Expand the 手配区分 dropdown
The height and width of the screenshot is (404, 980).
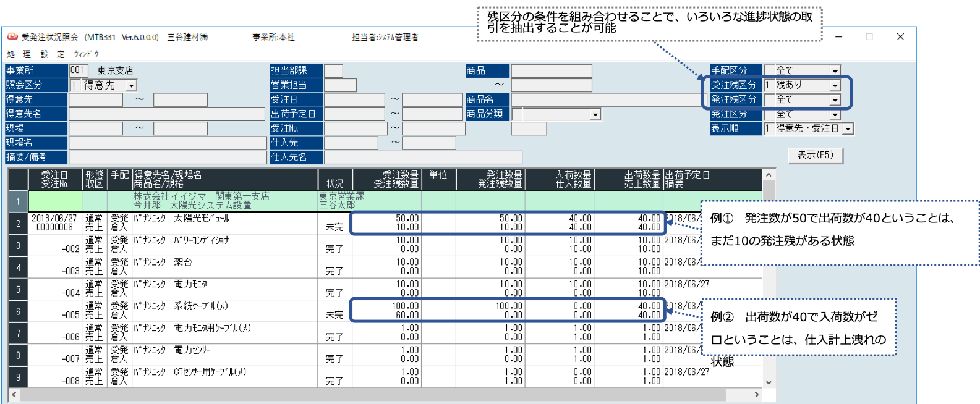click(835, 71)
